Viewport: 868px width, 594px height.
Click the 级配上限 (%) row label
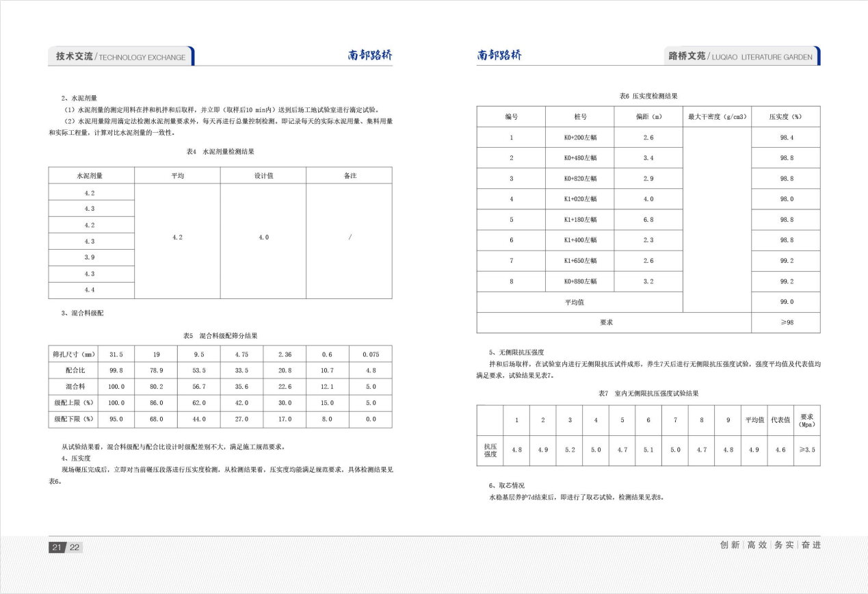[74, 403]
